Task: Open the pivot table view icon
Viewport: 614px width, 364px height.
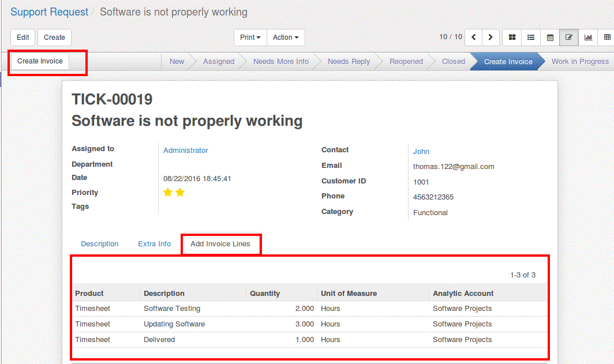Action: point(607,37)
